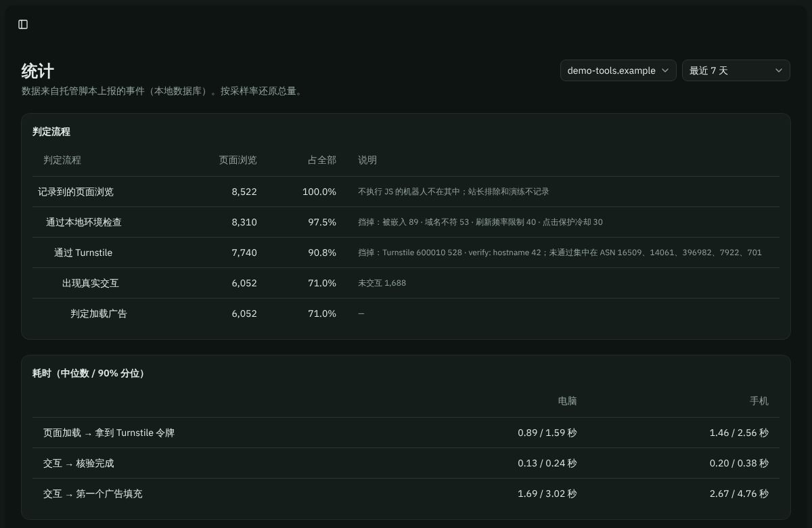
Task: Select the 交互 → 核验完成 row label
Action: tap(78, 463)
